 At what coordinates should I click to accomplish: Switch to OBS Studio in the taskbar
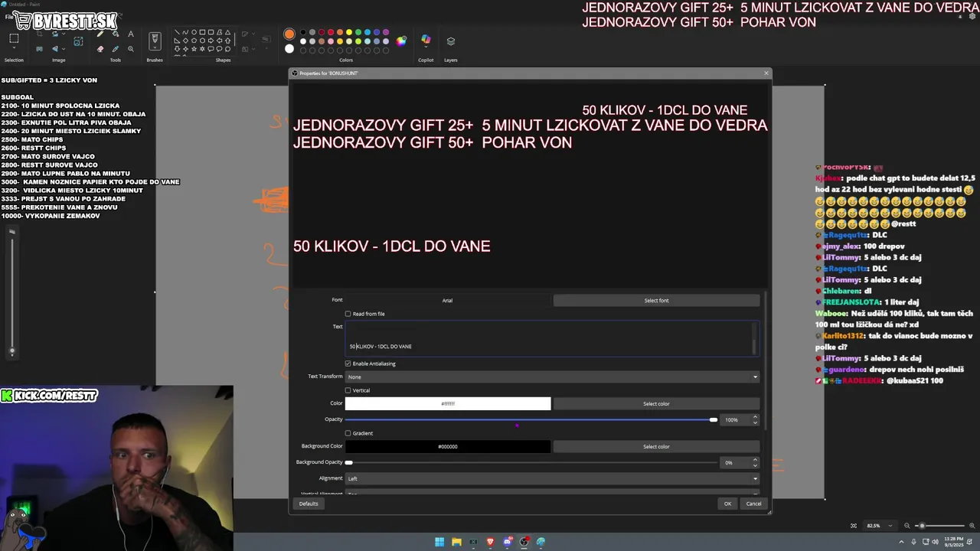coord(524,542)
